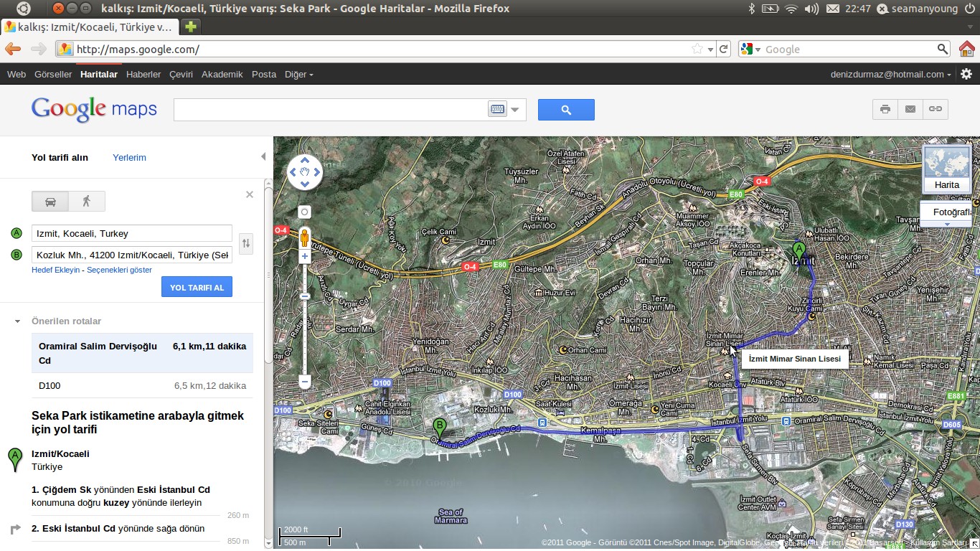Get a link to this map
Image resolution: width=980 pixels, height=551 pixels.
tap(936, 109)
